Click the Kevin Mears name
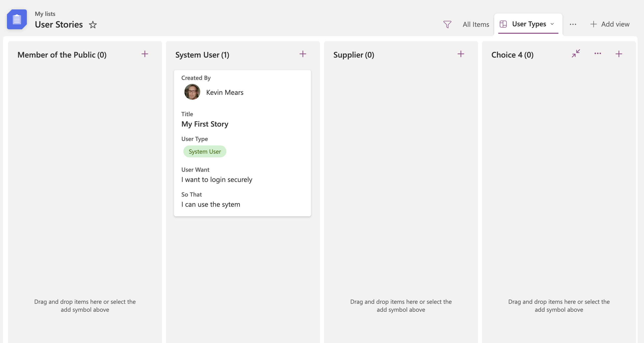 click(x=225, y=92)
